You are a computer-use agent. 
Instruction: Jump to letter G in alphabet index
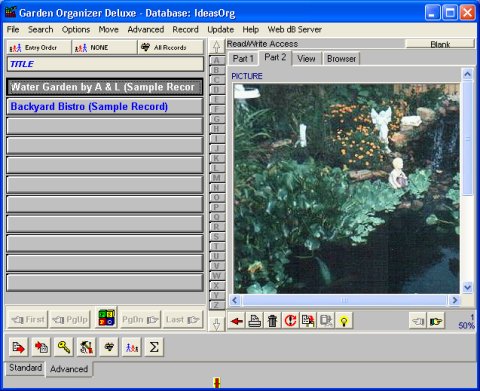217,119
